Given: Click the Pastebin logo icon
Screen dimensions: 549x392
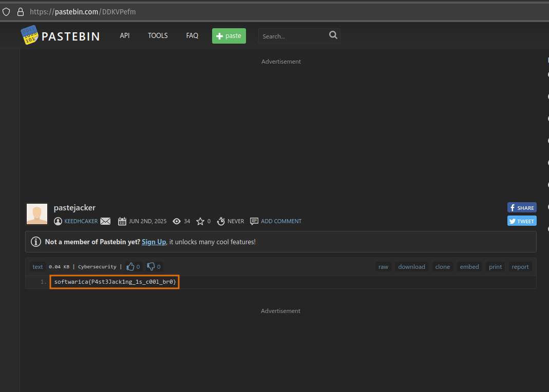Looking at the screenshot, I should (x=29, y=35).
